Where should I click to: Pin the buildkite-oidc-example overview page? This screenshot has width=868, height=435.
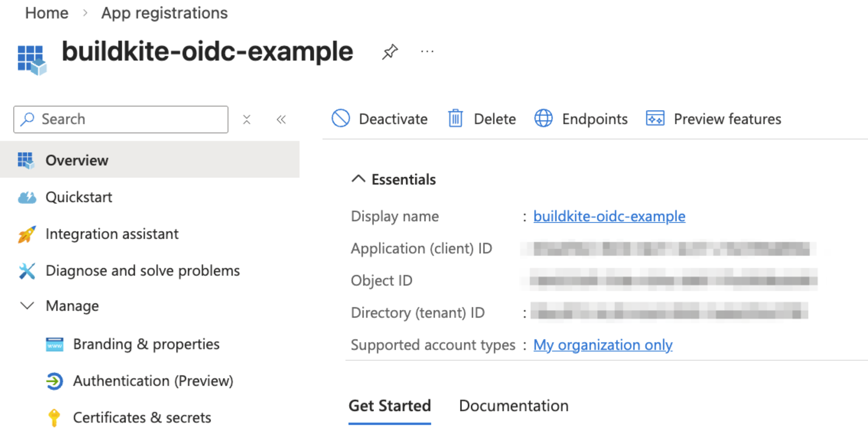pyautogui.click(x=390, y=51)
